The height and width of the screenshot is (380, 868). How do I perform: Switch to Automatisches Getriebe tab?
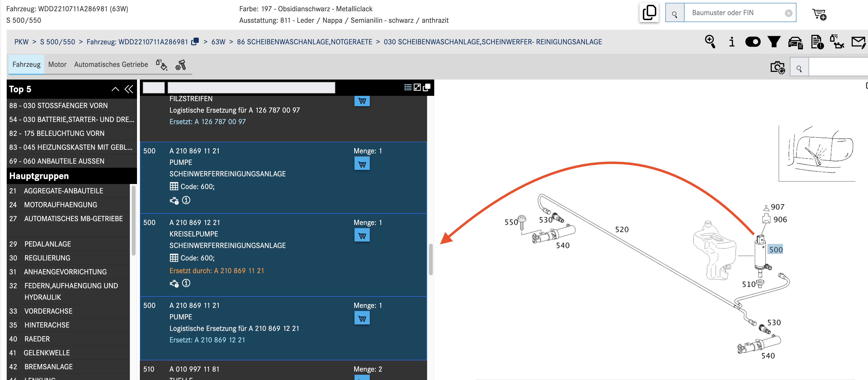point(111,64)
